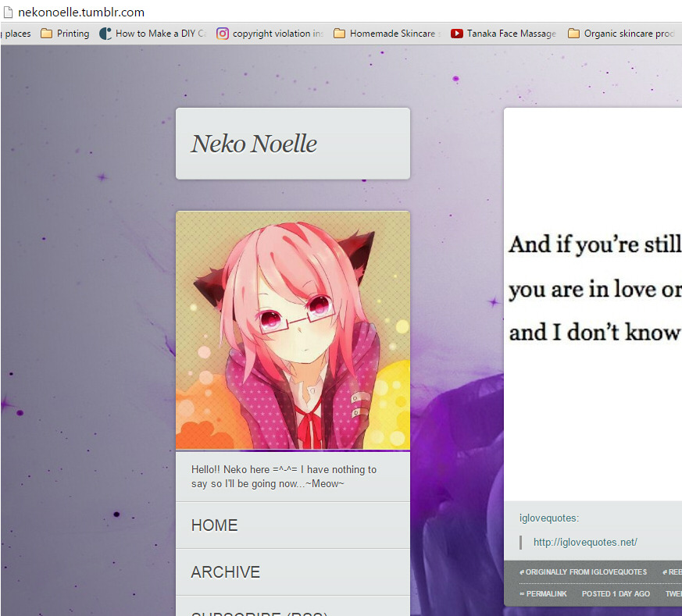This screenshot has height=616, width=682.
Task: Click the quote image post
Action: (593, 304)
